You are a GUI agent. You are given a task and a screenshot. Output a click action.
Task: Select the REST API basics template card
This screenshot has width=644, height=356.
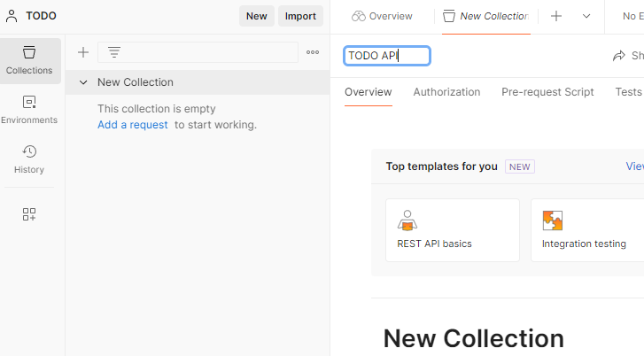click(453, 230)
